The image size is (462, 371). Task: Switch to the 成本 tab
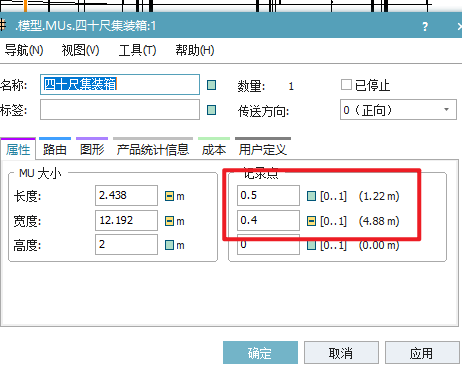point(214,149)
